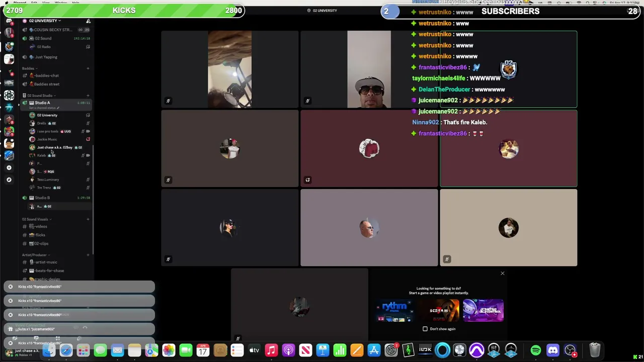
Task: Create a channel in 02 Sound Studio category
Action: [88, 96]
